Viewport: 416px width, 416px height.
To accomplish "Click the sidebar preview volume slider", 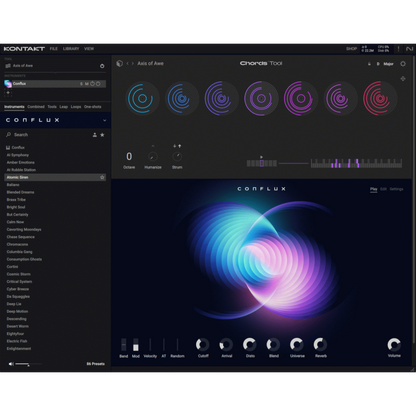I will (28, 364).
